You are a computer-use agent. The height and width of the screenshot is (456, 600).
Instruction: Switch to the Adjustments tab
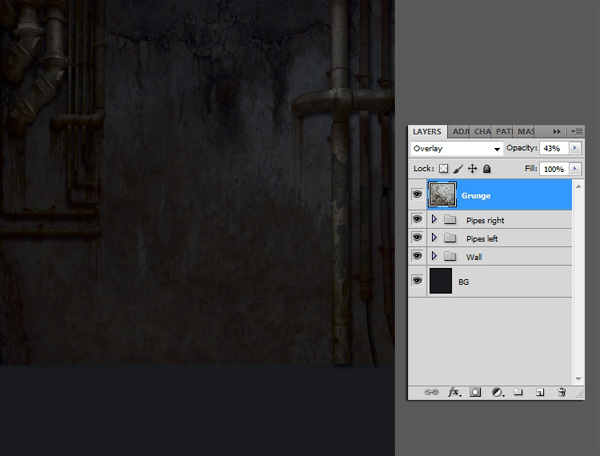coord(460,131)
